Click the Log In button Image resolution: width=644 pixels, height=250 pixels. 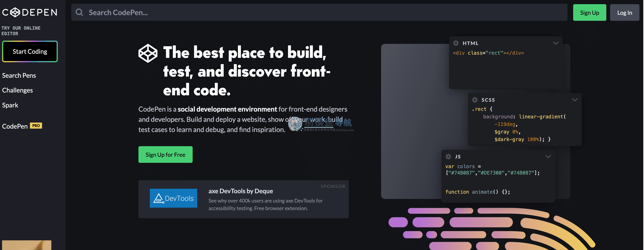[624, 12]
